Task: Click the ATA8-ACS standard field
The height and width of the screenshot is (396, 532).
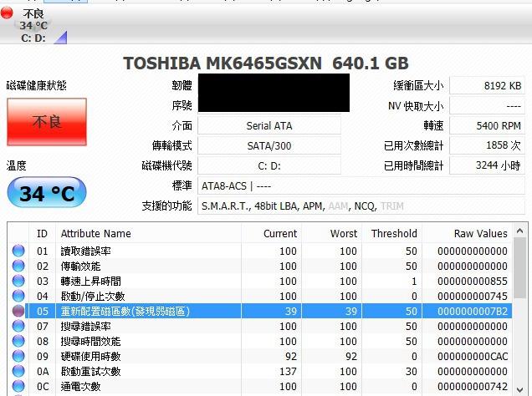Action: 361,185
